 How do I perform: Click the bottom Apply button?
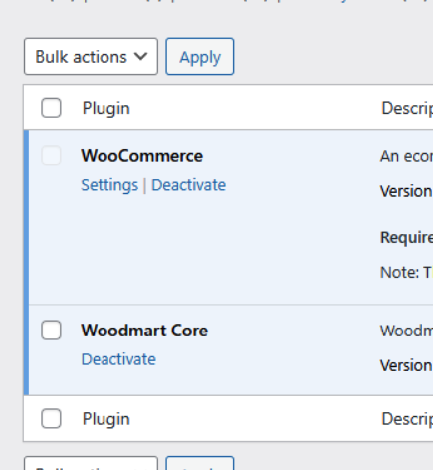click(x=200, y=463)
